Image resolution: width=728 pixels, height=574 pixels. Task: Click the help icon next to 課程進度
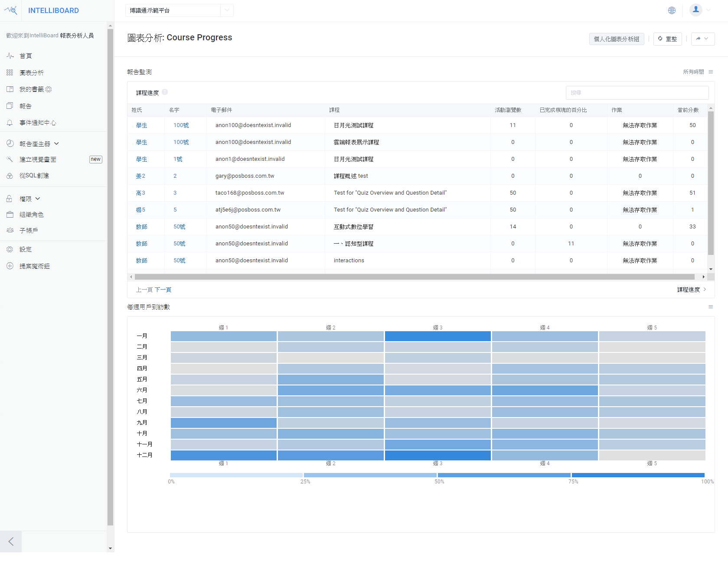tap(165, 92)
